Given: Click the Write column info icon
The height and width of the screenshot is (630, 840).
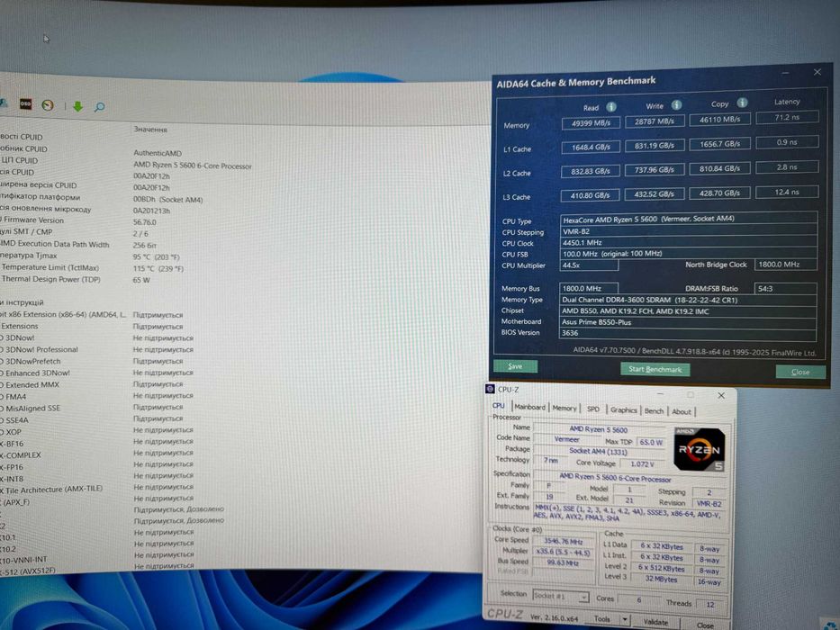Looking at the screenshot, I should coord(677,104).
